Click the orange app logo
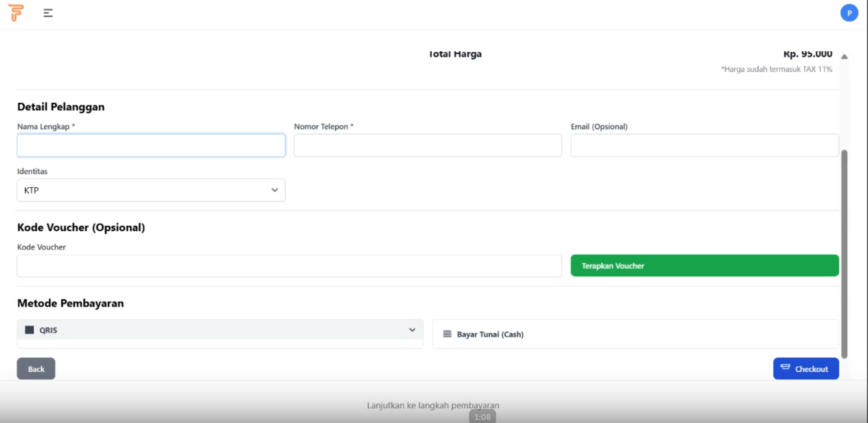The image size is (868, 423). 16,13
